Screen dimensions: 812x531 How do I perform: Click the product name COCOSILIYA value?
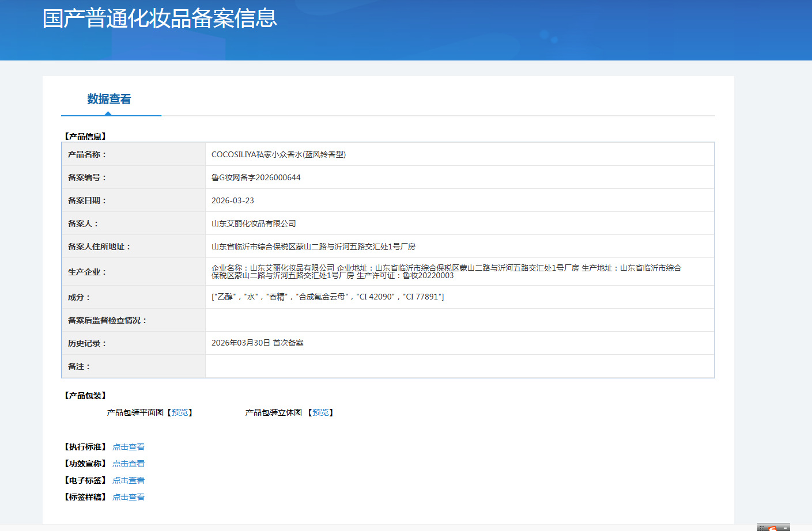click(x=278, y=154)
